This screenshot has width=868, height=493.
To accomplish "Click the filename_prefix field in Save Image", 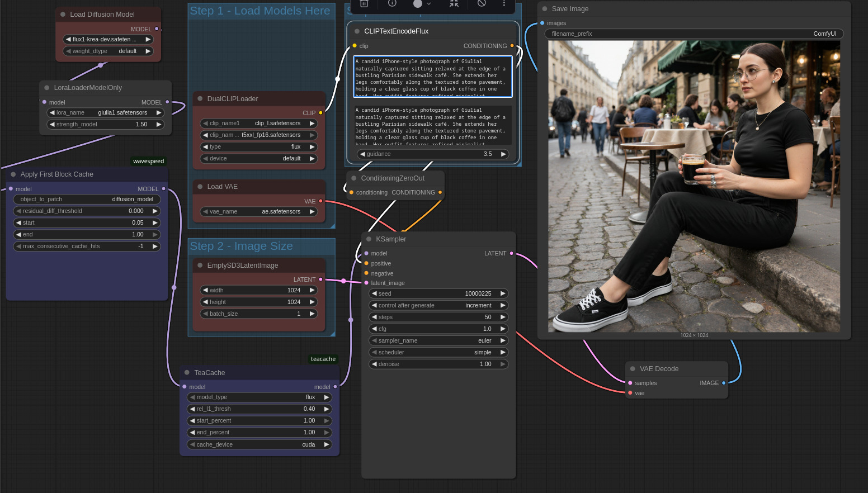I will pyautogui.click(x=694, y=34).
